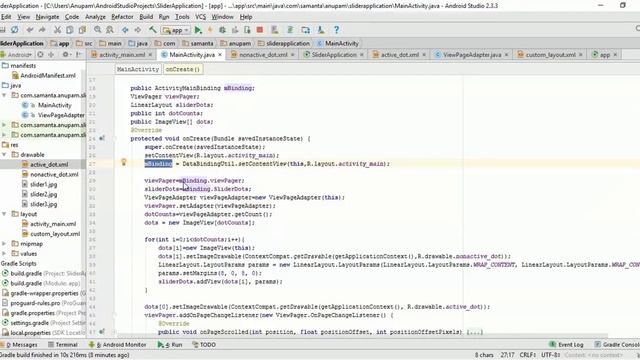This screenshot has height=360, width=640.
Task: Click the Make Project hammer icon
Action: [x=153, y=30]
